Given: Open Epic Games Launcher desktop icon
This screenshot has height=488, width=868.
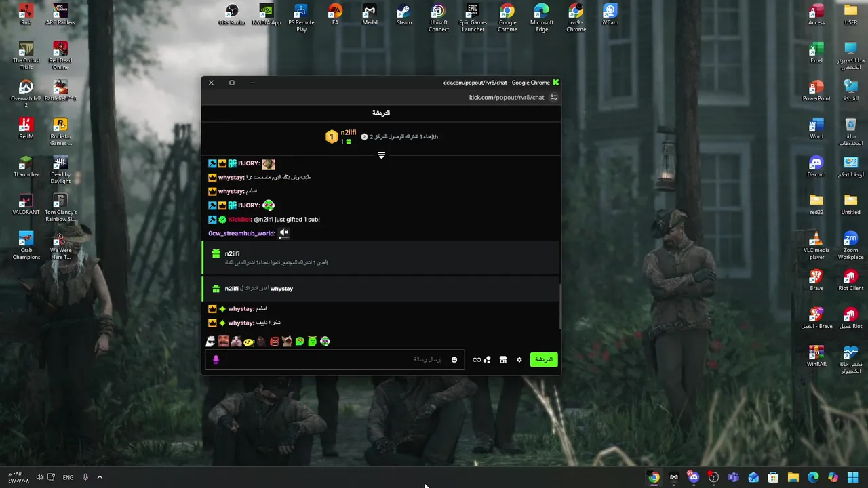Looking at the screenshot, I should click(x=473, y=18).
